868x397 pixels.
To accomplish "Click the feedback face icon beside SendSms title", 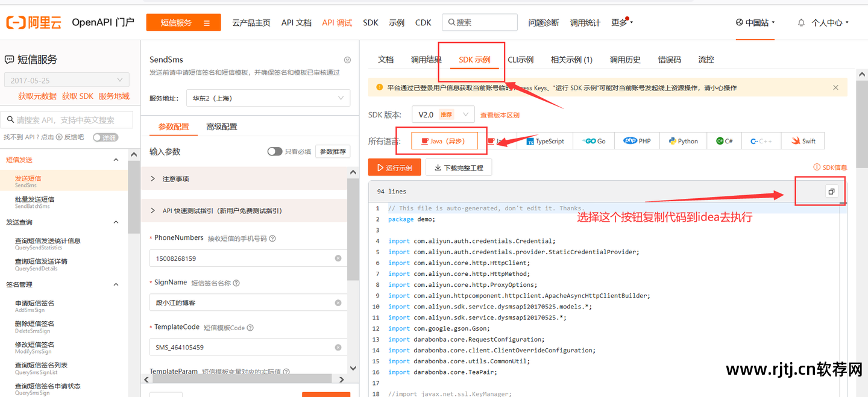I will [347, 60].
